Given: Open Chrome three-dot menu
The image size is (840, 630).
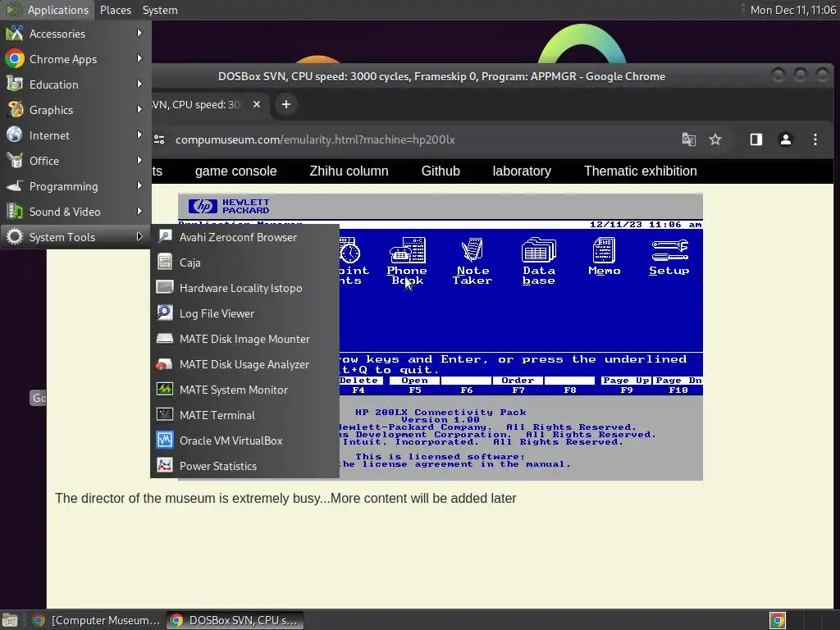Looking at the screenshot, I should point(815,139).
